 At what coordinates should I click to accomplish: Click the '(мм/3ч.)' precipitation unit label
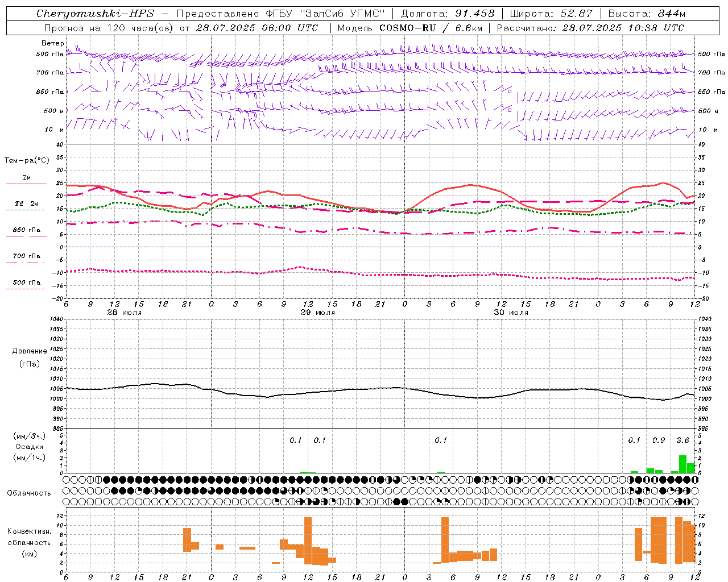(30, 436)
